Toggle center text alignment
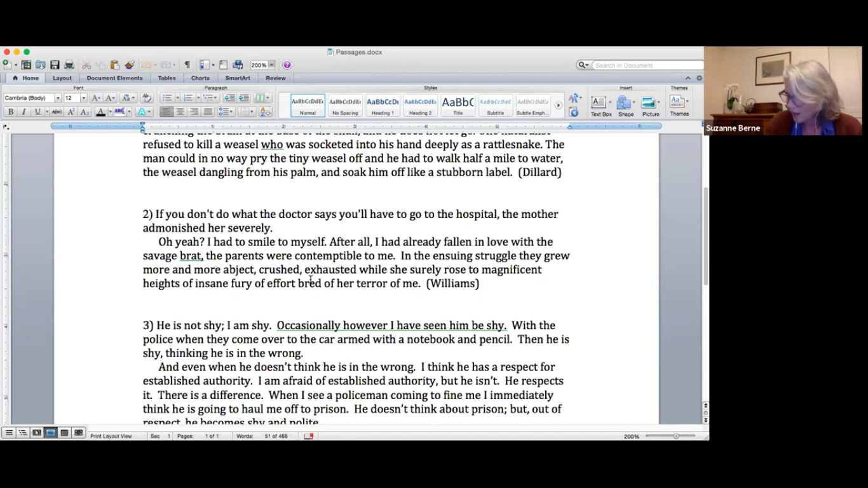 tap(180, 112)
